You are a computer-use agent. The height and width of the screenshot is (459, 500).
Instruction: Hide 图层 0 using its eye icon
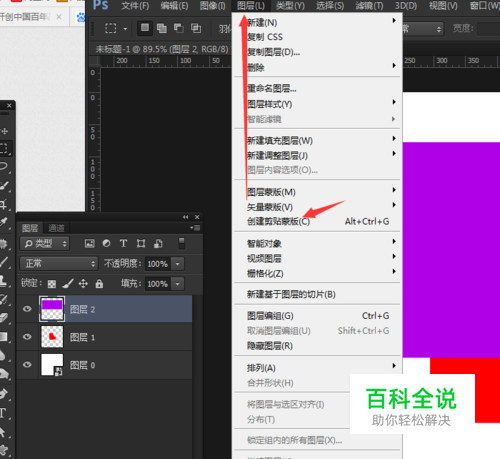point(27,365)
